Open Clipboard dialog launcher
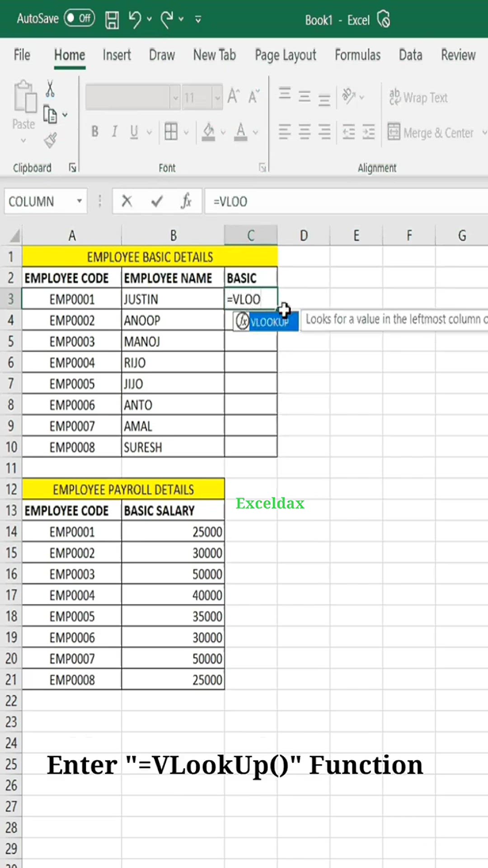The height and width of the screenshot is (868, 488). [72, 168]
